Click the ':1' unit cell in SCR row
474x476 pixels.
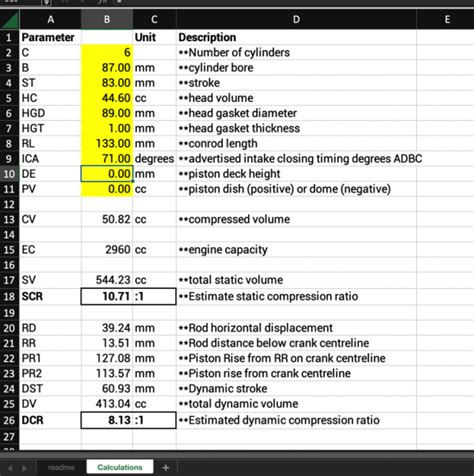pyautogui.click(x=154, y=296)
